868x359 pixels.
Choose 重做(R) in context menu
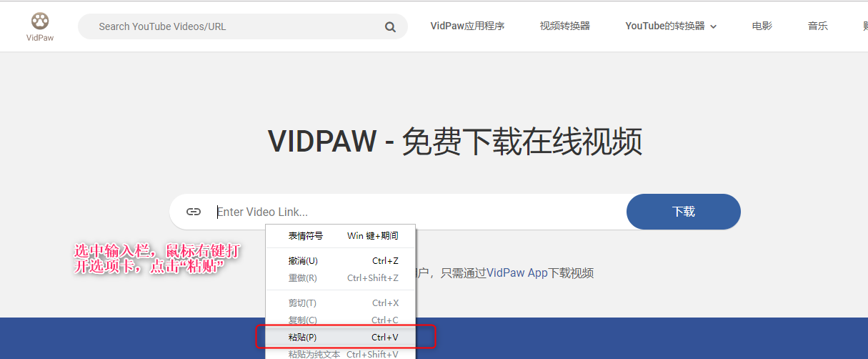[x=341, y=278]
